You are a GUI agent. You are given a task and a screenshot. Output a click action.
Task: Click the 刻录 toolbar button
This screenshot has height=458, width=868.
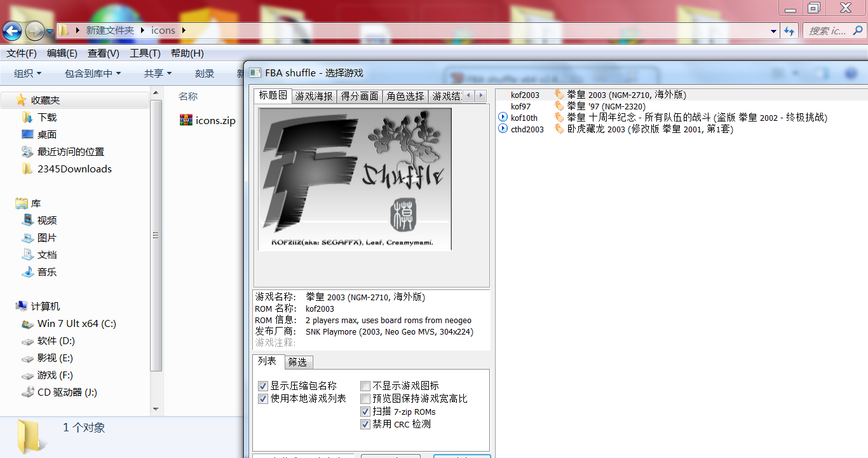click(204, 74)
